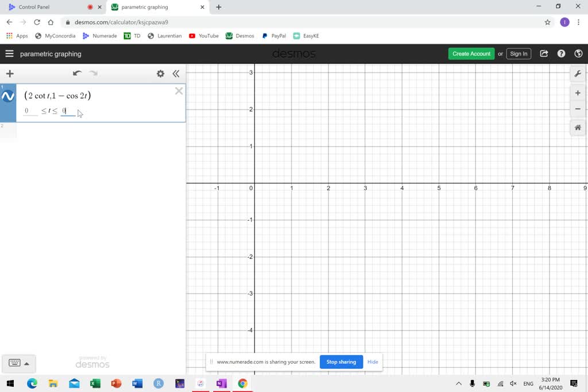Click the upper bound field for t

click(68, 111)
